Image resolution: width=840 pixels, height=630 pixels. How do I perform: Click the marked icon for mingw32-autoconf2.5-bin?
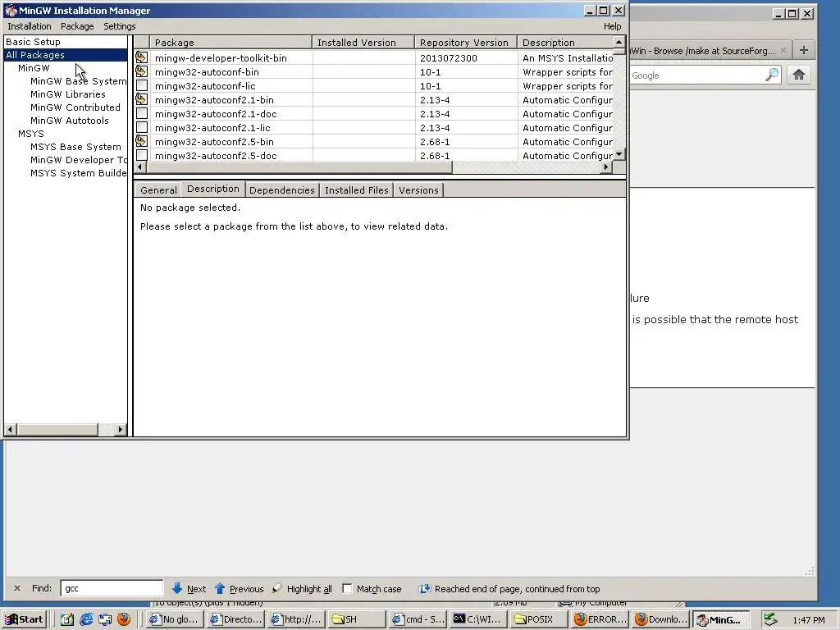(x=141, y=141)
